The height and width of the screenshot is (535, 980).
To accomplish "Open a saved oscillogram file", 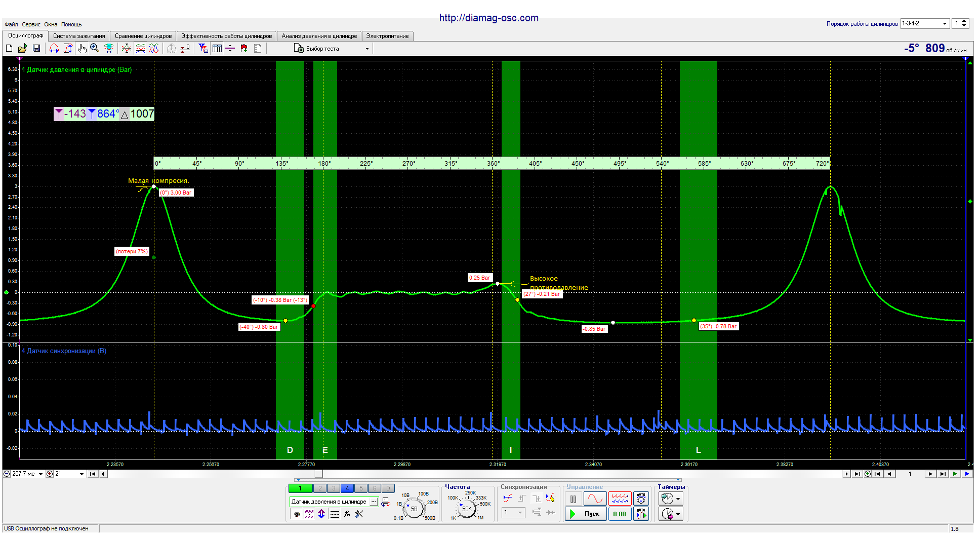I will 23,48.
